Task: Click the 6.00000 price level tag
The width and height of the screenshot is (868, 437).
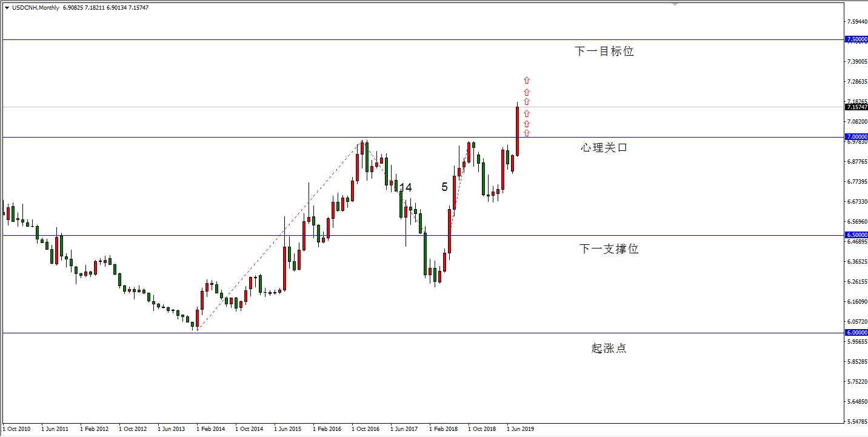Action: (856, 332)
